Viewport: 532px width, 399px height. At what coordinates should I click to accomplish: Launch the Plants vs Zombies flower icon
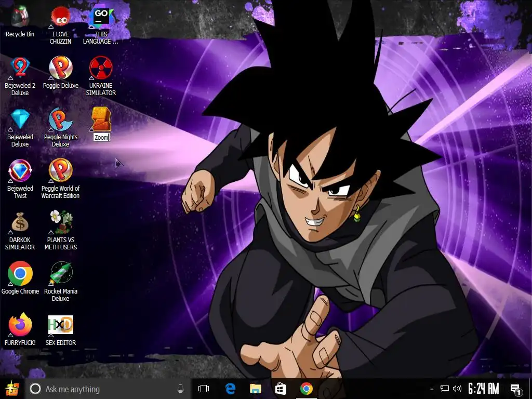coord(60,222)
